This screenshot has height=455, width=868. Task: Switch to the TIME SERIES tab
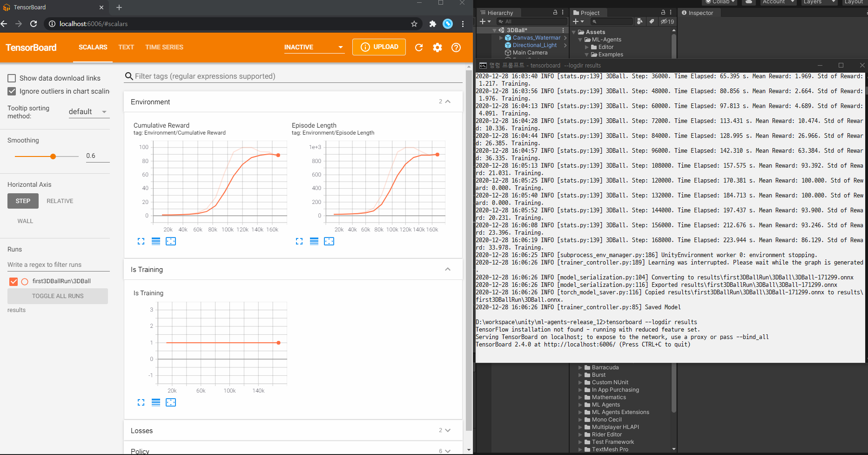point(164,47)
